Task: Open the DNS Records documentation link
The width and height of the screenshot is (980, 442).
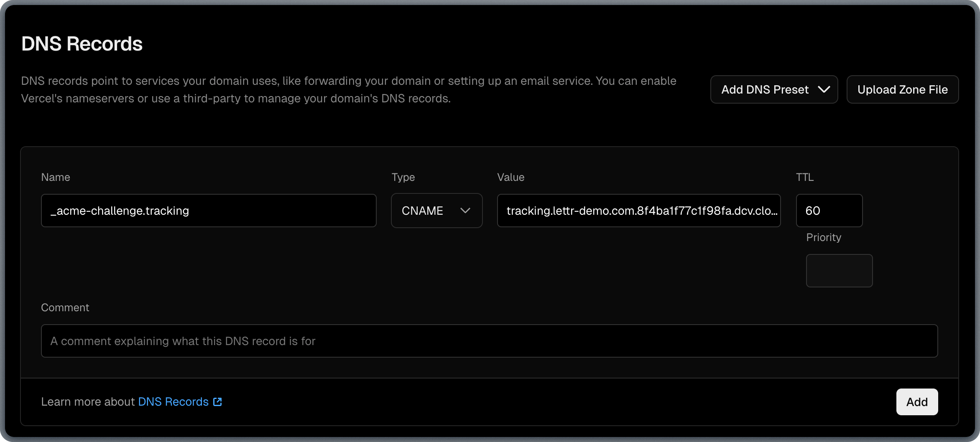Action: point(173,402)
